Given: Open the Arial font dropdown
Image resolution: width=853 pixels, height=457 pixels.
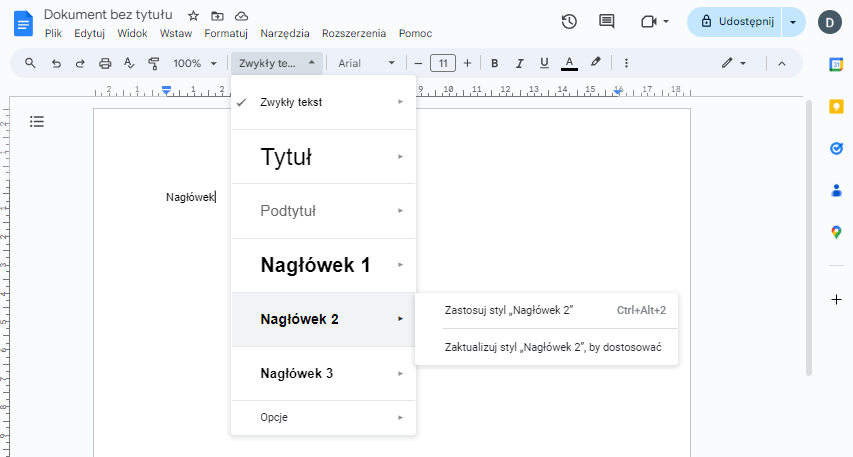Looking at the screenshot, I should (x=366, y=63).
